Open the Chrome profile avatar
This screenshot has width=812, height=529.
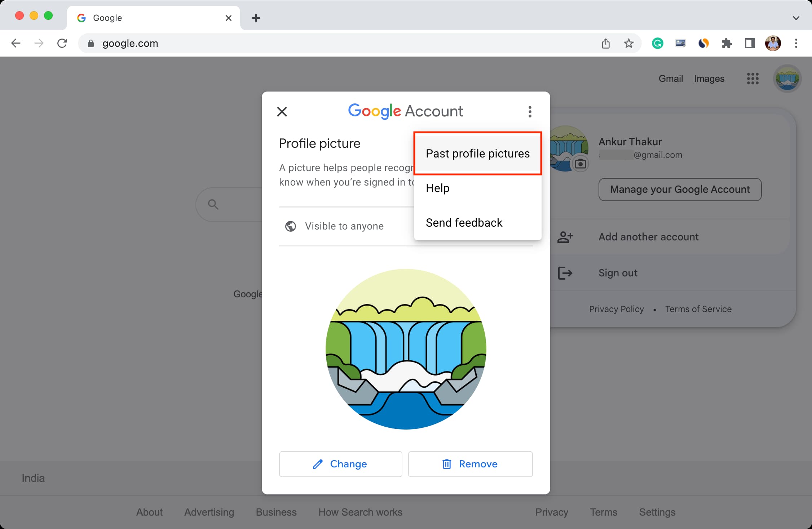click(773, 44)
